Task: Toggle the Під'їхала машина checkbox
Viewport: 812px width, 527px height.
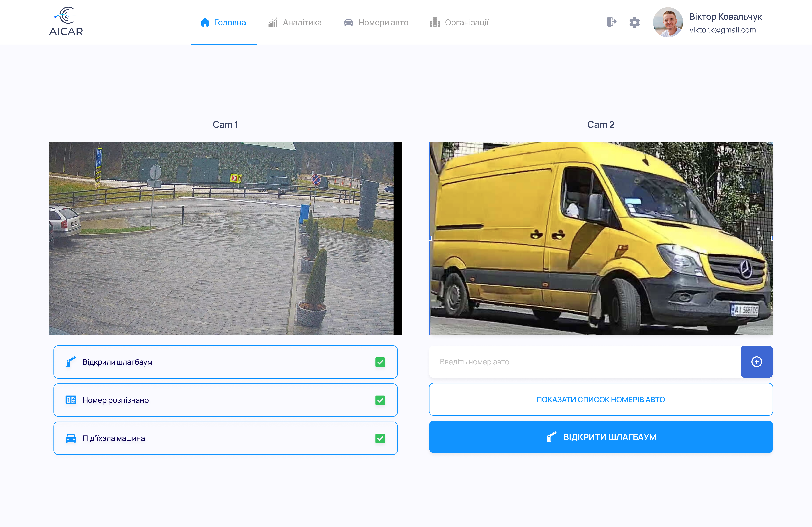Action: pos(380,438)
